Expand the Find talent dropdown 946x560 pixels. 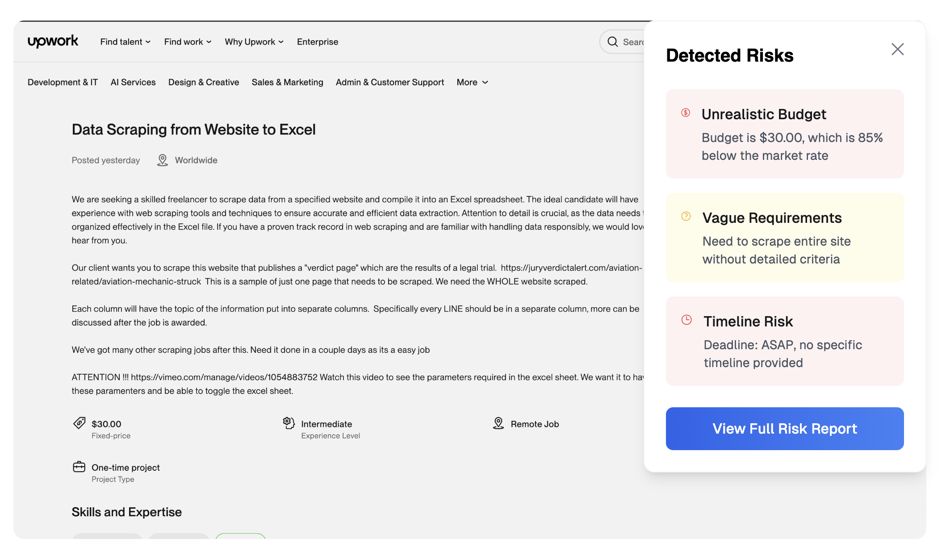126,42
